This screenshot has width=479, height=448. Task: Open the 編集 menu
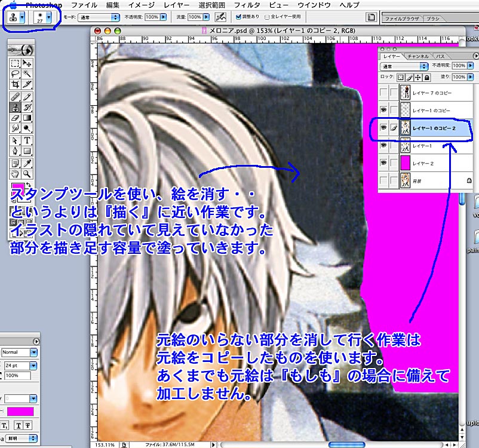click(x=112, y=5)
